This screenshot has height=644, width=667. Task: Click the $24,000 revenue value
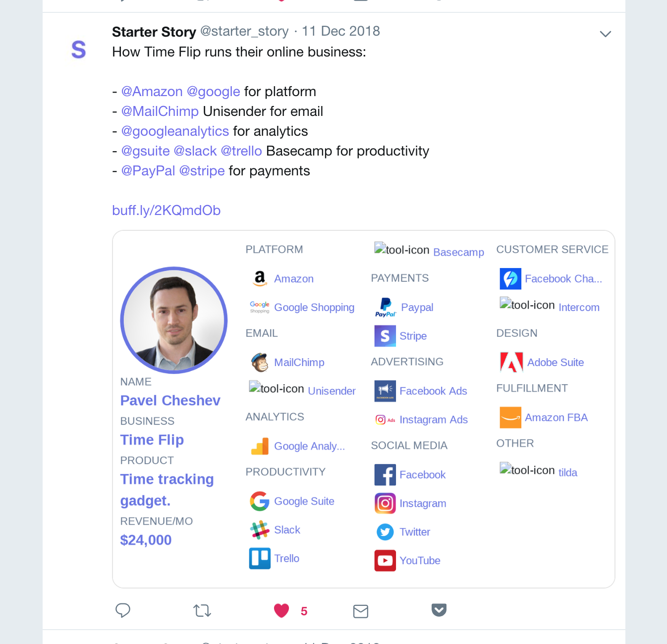pyautogui.click(x=146, y=540)
